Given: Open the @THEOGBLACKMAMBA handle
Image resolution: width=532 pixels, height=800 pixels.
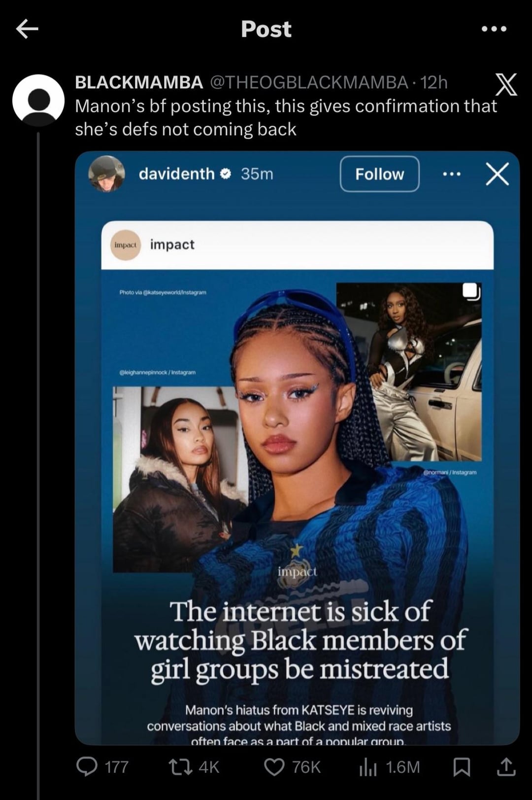Looking at the screenshot, I should 309,82.
